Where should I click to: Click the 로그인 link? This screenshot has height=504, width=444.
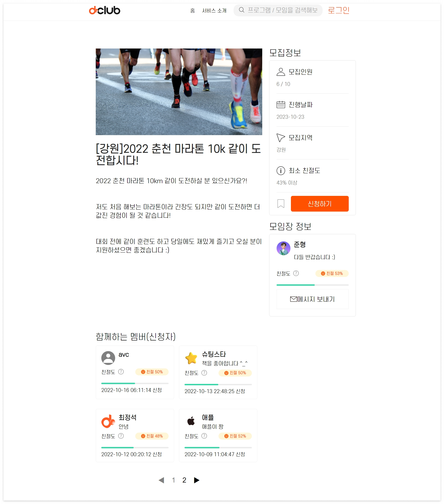pos(338,10)
